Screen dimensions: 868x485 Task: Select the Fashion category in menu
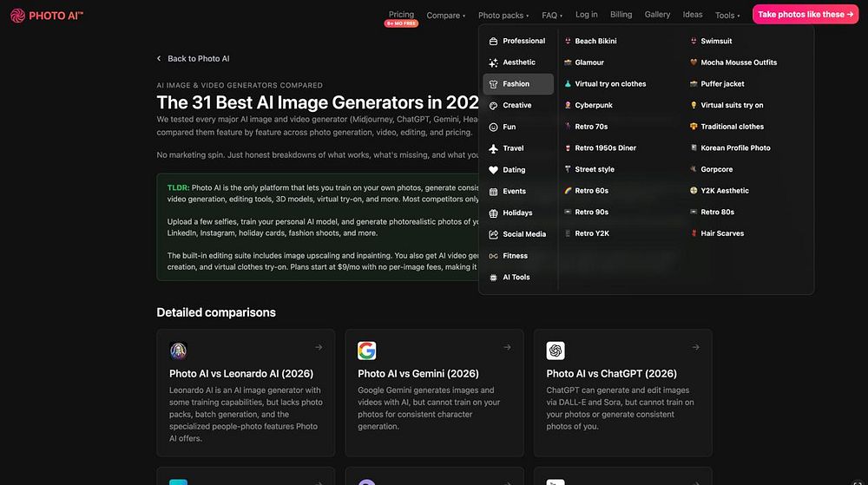[517, 84]
